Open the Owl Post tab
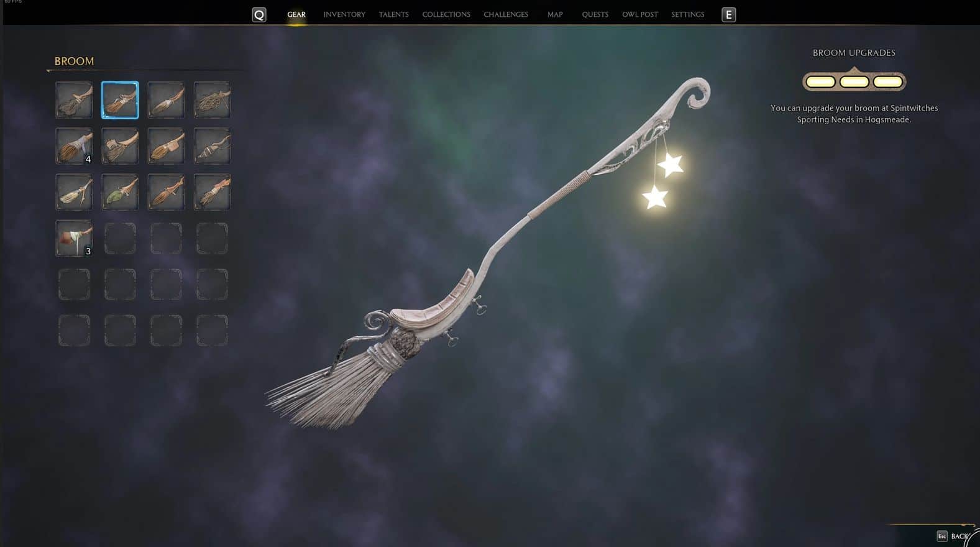This screenshot has height=547, width=980. 640,14
